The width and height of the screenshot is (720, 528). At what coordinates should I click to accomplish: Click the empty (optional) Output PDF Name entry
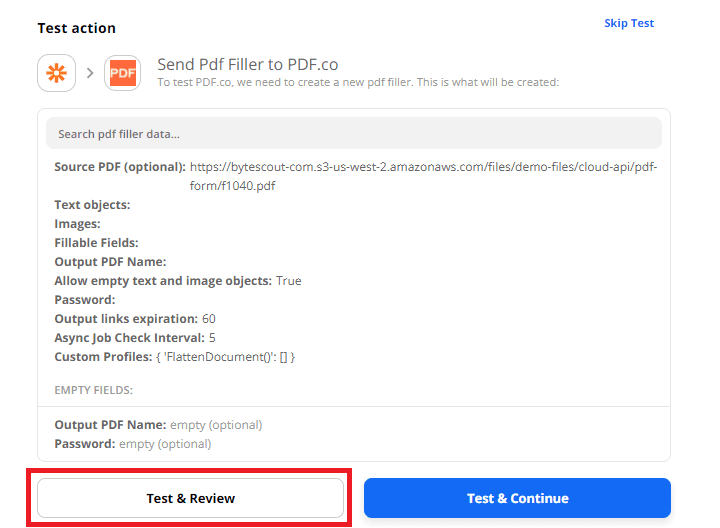[x=216, y=425]
